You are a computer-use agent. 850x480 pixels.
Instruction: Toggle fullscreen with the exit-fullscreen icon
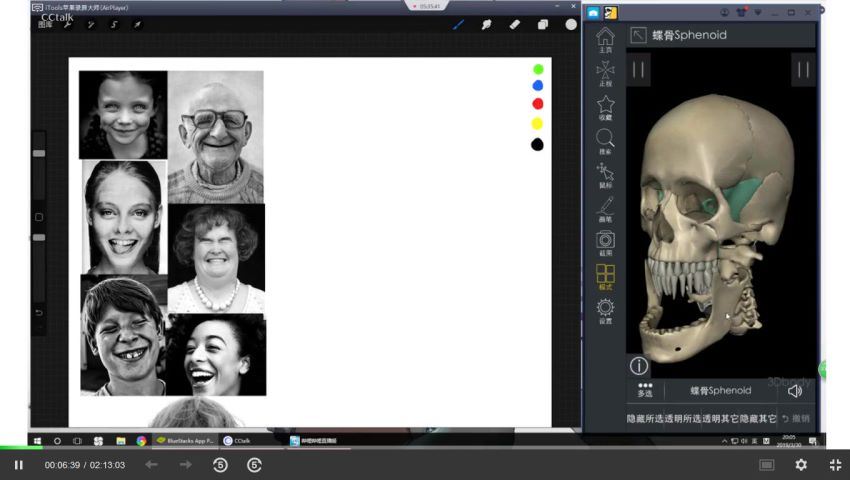pyautogui.click(x=835, y=465)
